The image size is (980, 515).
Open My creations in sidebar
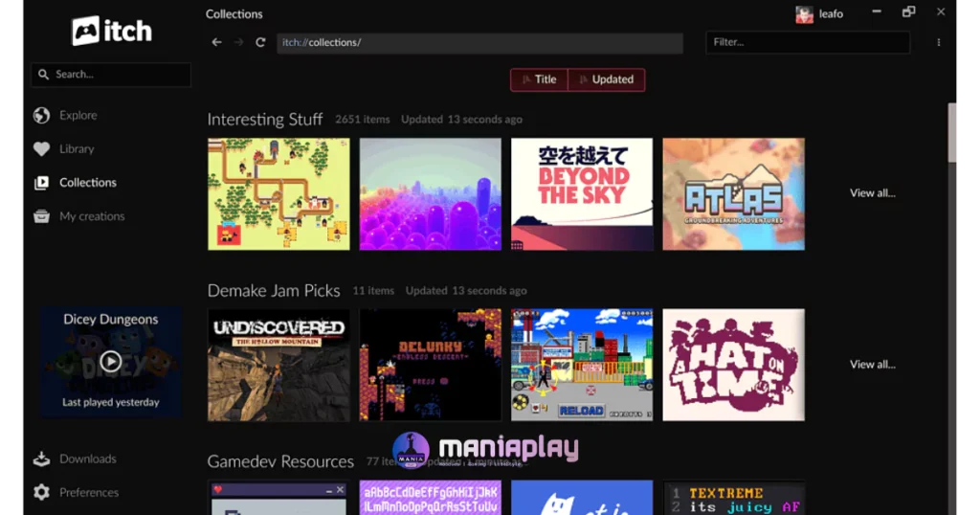92,216
